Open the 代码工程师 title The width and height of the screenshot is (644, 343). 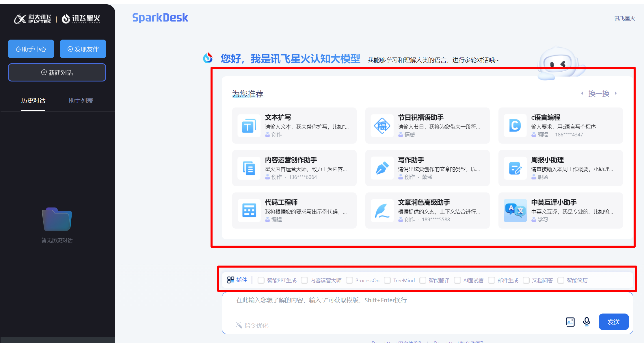pos(281,202)
